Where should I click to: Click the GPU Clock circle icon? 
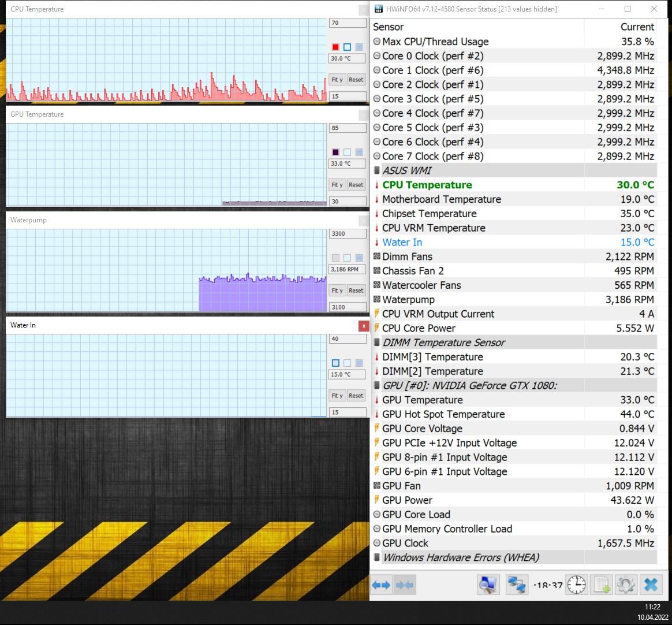[377, 543]
